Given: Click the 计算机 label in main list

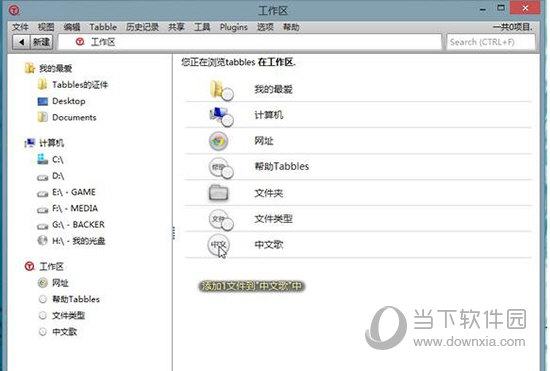Looking at the screenshot, I should pyautogui.click(x=268, y=115).
